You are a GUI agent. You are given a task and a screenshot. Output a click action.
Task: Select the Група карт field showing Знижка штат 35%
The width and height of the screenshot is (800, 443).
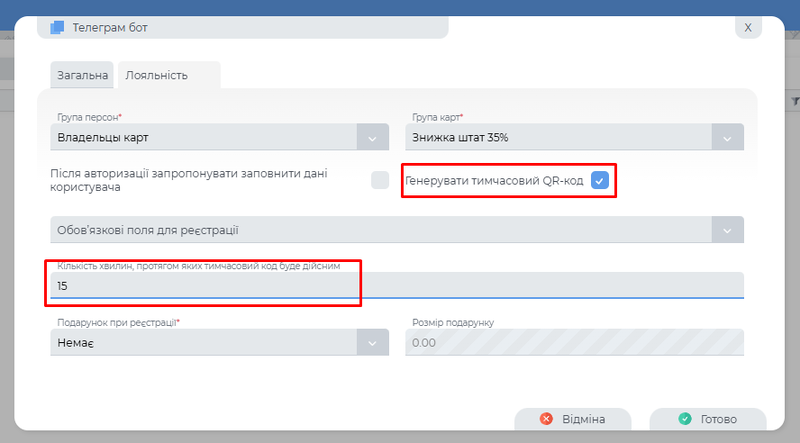pos(558,137)
